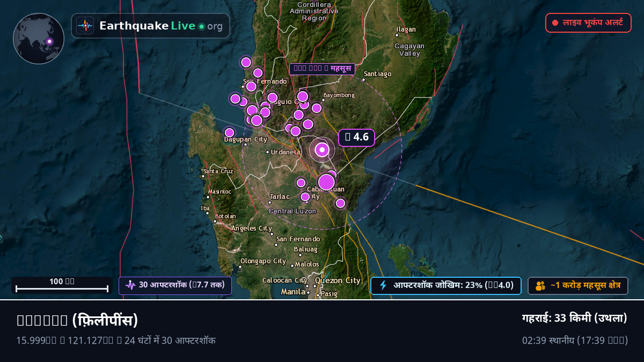Click the (फ़िलीपींस) location title
The image size is (644, 362).
point(77,320)
